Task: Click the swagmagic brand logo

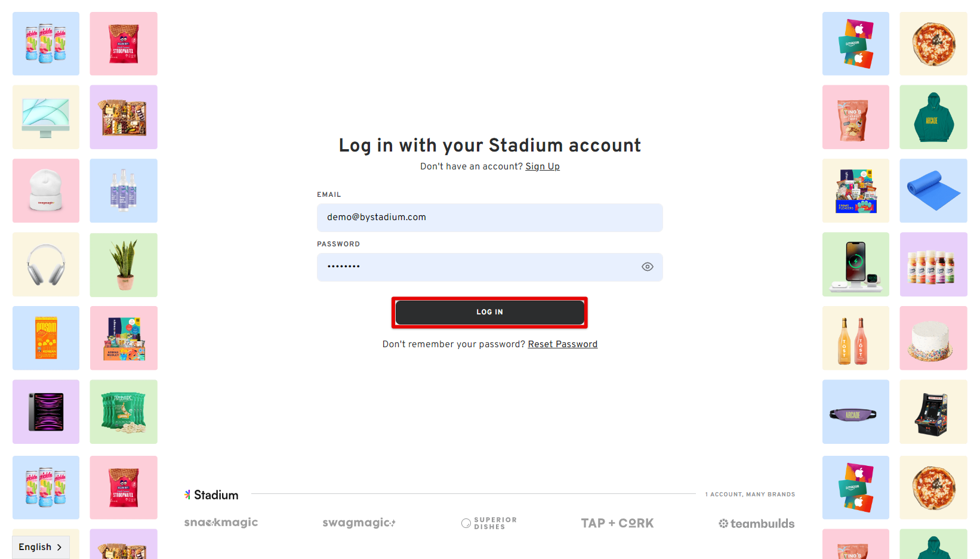Action: pyautogui.click(x=359, y=522)
